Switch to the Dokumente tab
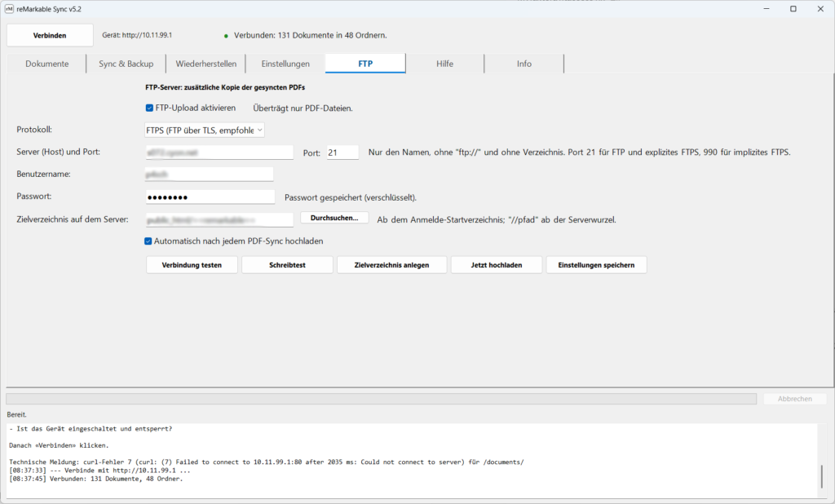Viewport: 835px width, 504px height. click(46, 64)
